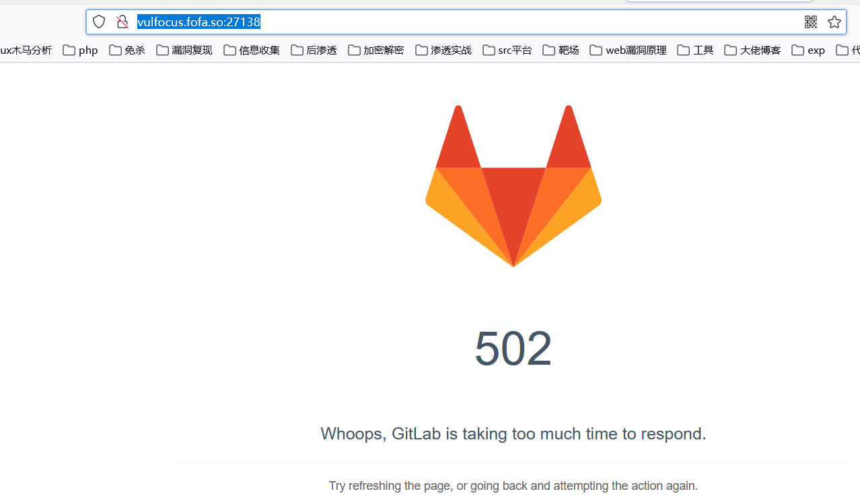Click the folder icon for 靶场 bookmarks
Screen dimensions: 860x504
(x=548, y=49)
